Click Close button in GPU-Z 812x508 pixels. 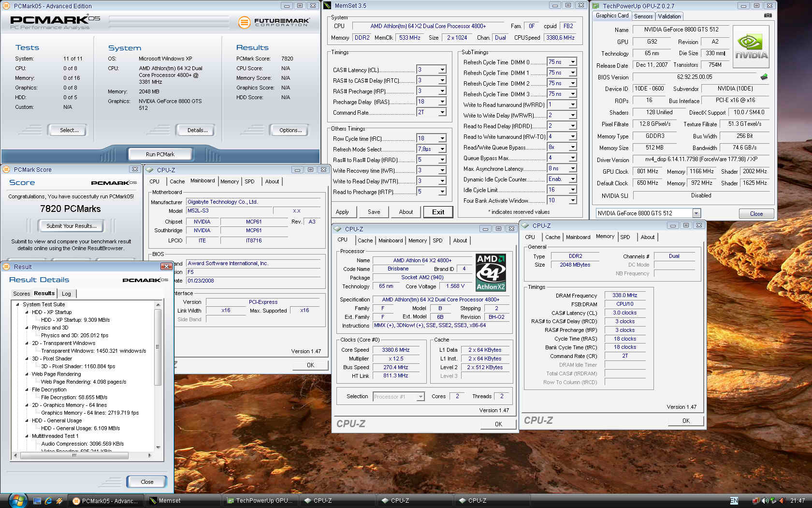(x=756, y=213)
